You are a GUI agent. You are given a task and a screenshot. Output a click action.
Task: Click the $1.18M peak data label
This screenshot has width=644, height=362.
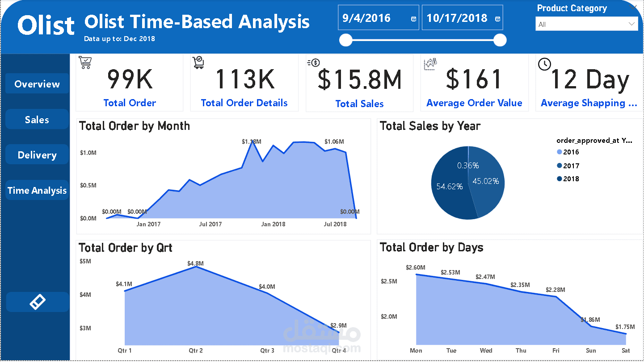coord(251,141)
